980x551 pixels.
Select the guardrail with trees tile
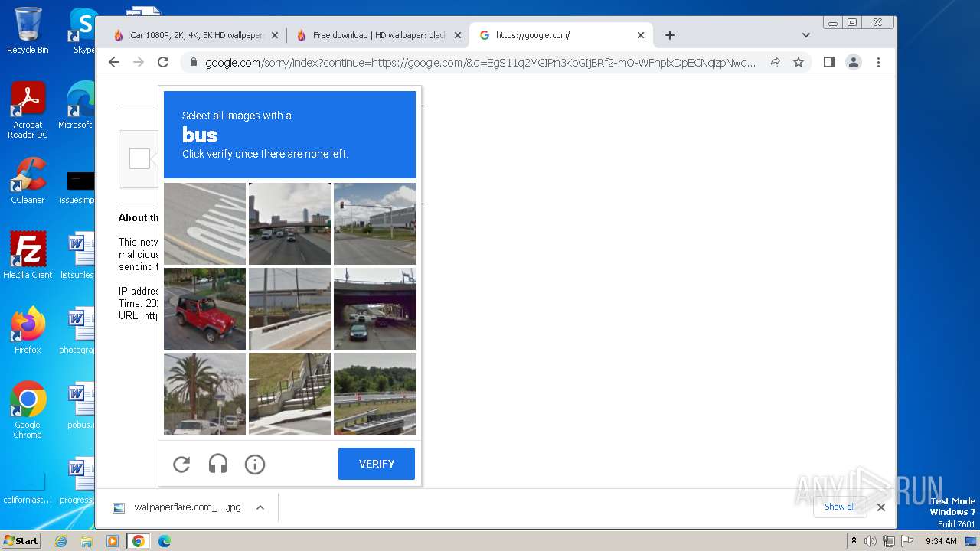tap(375, 393)
